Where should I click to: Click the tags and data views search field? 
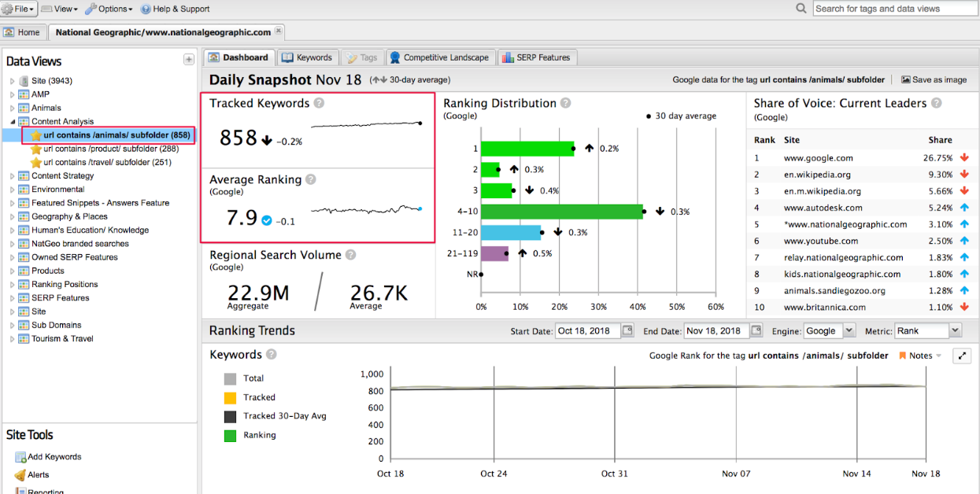(893, 9)
